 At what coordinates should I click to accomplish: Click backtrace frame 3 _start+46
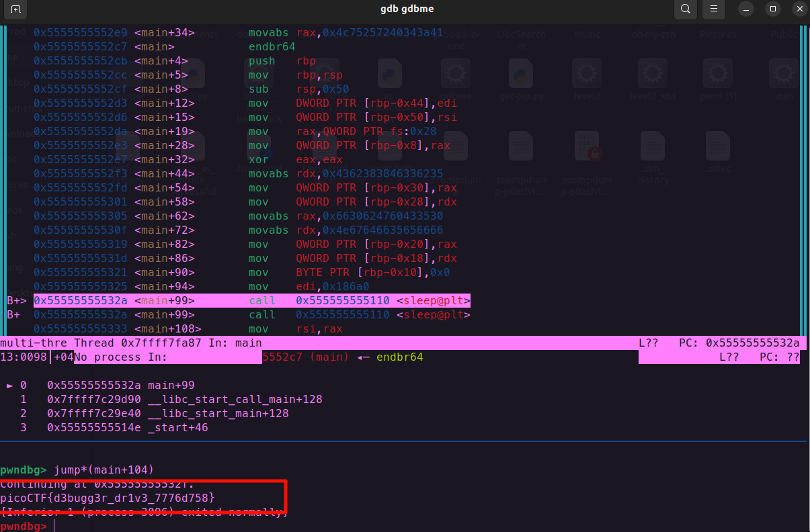[114, 427]
